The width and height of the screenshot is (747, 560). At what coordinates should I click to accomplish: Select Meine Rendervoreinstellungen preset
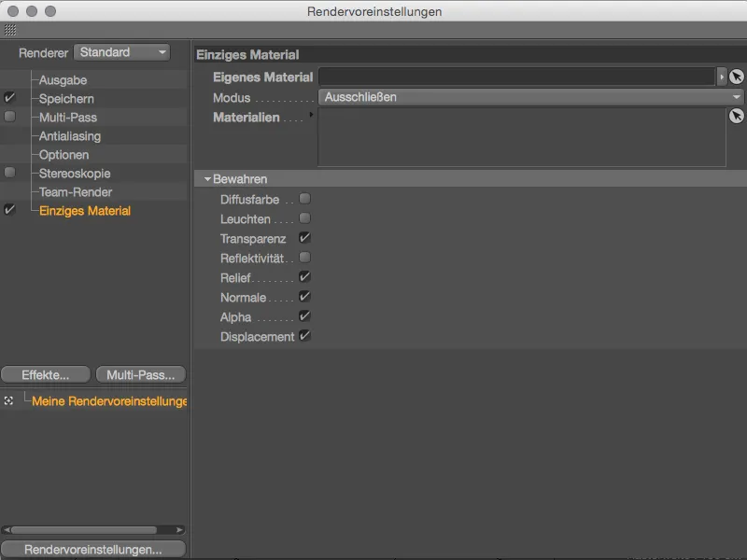point(109,401)
